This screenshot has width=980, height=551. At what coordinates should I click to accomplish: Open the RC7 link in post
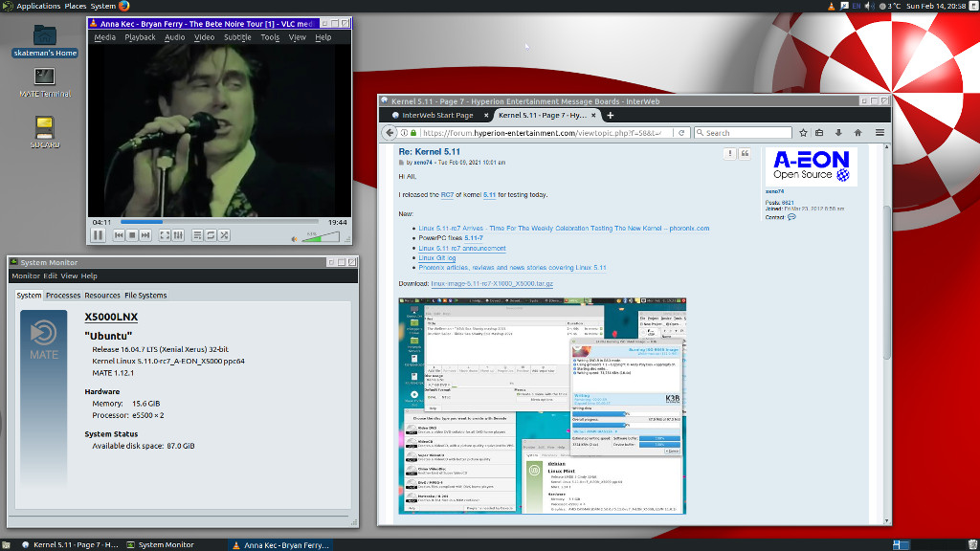point(447,195)
